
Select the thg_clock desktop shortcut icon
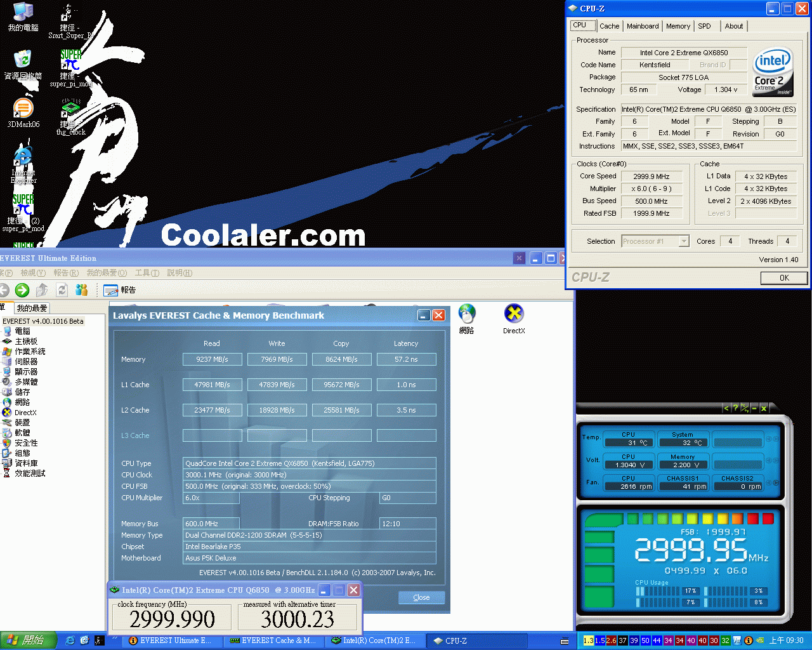[70, 117]
